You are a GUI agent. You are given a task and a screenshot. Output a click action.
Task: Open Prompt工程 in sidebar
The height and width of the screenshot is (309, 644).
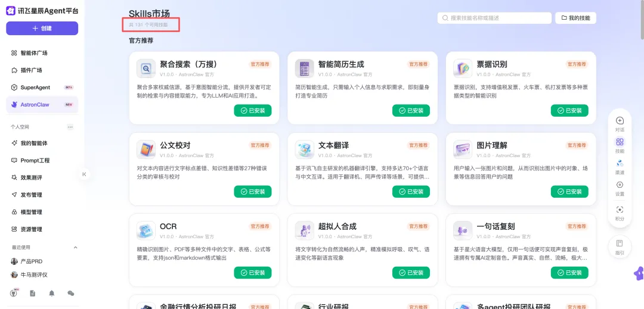click(42, 161)
